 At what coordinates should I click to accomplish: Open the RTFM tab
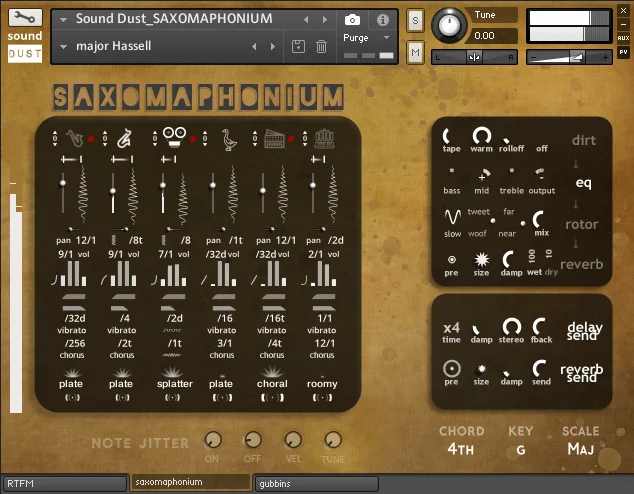65,483
